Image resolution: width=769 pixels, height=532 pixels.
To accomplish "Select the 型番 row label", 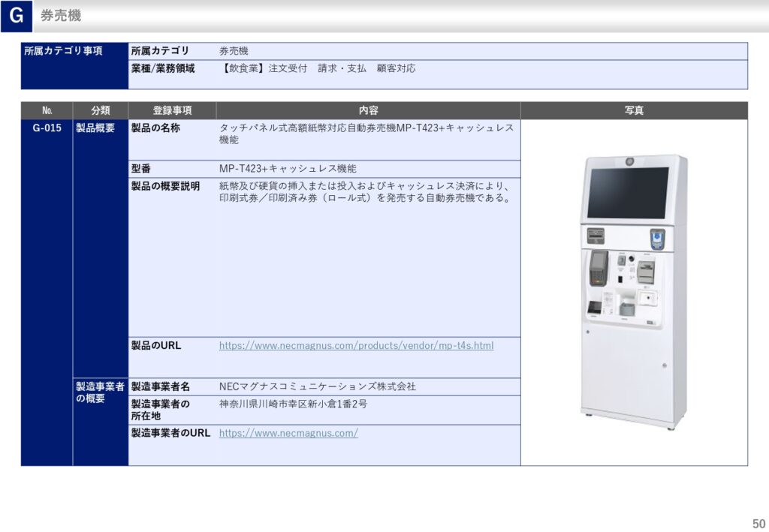I will tap(141, 169).
